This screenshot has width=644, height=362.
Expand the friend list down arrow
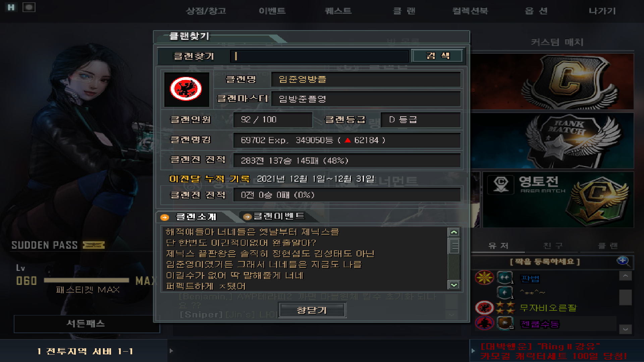(625, 329)
